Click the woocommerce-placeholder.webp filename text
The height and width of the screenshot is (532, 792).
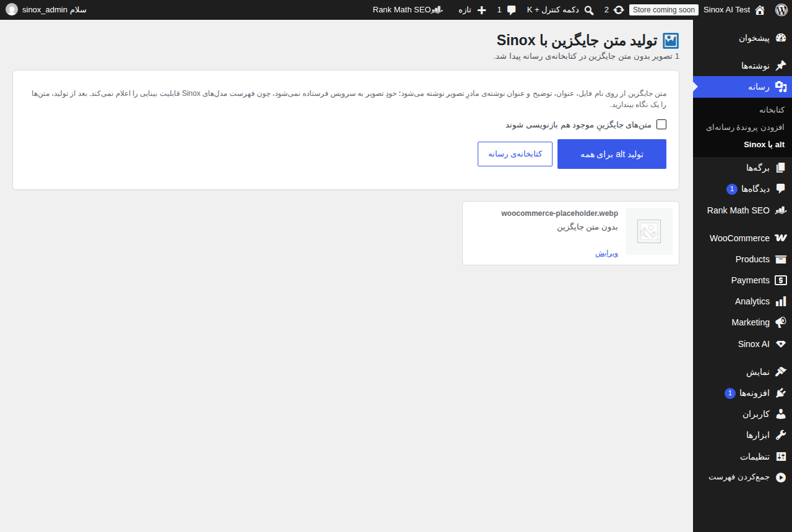(x=559, y=213)
